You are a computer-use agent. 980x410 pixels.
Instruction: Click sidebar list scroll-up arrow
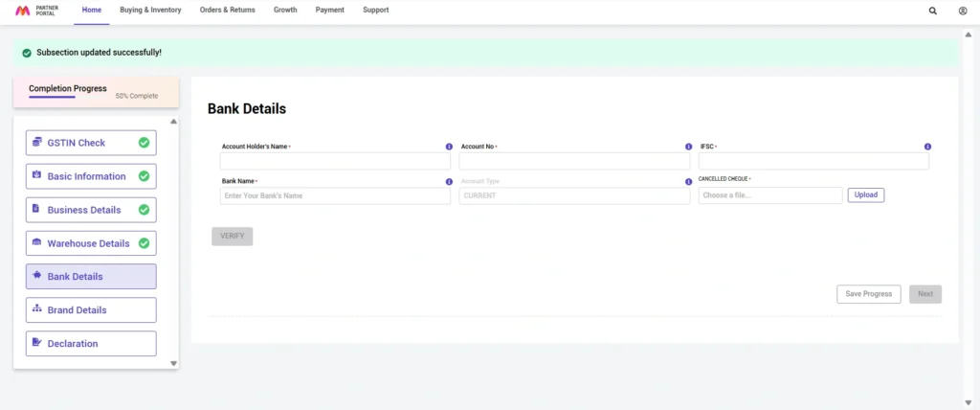tap(174, 122)
